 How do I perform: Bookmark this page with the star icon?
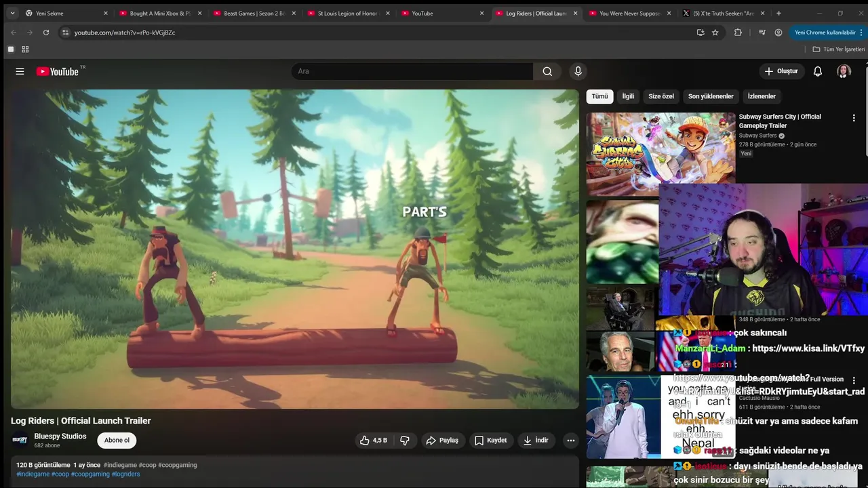click(715, 33)
